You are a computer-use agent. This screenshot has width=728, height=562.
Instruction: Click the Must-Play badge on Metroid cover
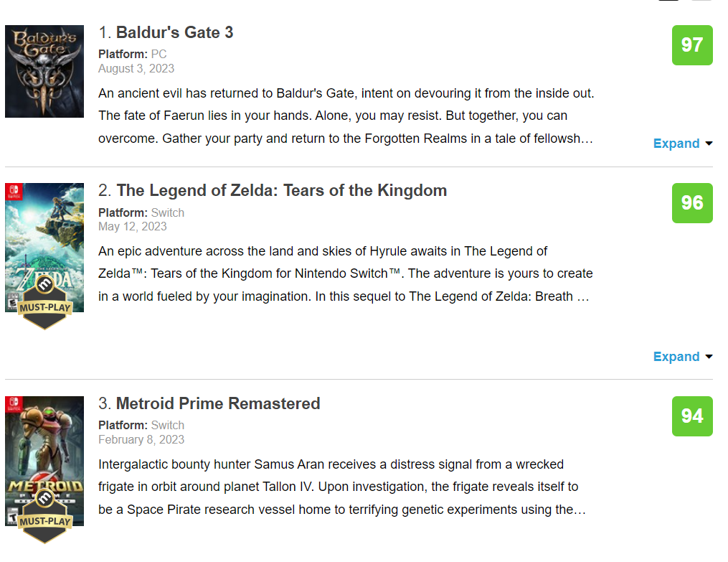44,517
